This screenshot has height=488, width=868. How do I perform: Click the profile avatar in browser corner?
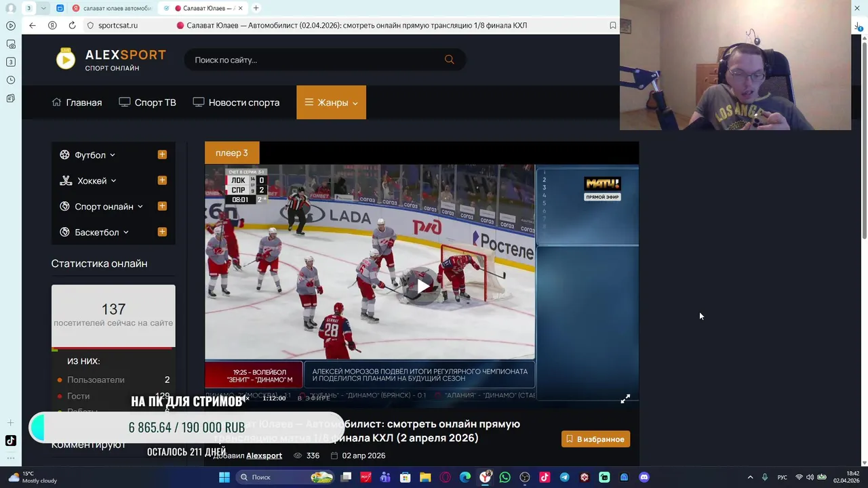pyautogui.click(x=10, y=8)
